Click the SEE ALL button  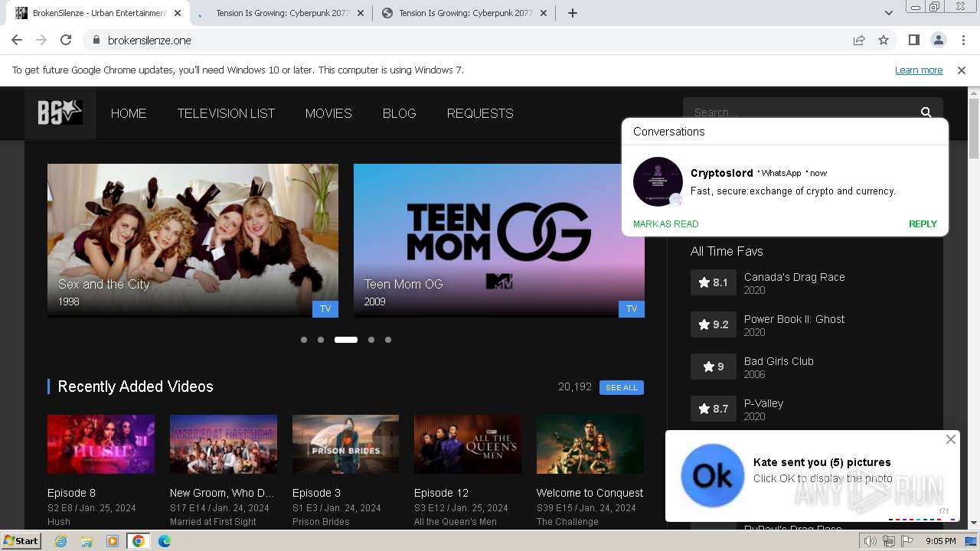pos(622,387)
